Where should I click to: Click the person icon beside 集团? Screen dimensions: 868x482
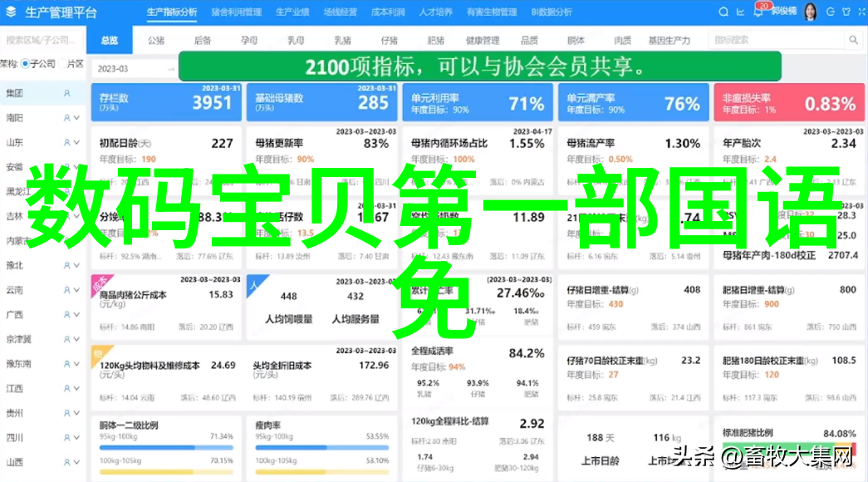(x=67, y=94)
